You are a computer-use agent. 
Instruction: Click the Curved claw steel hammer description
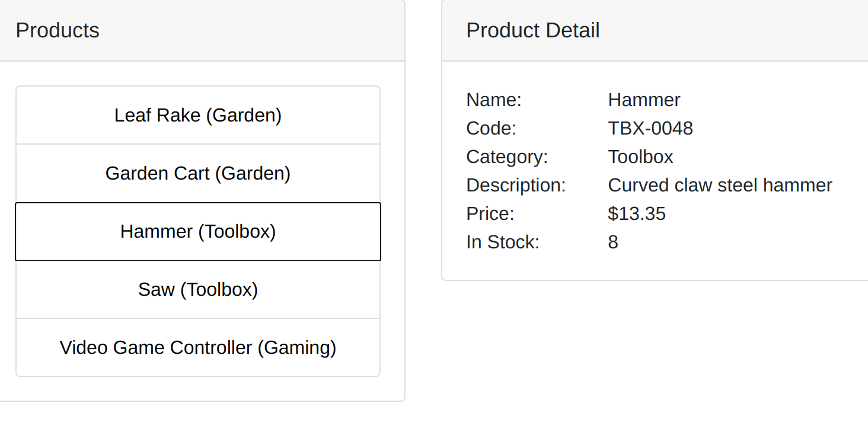(x=720, y=185)
